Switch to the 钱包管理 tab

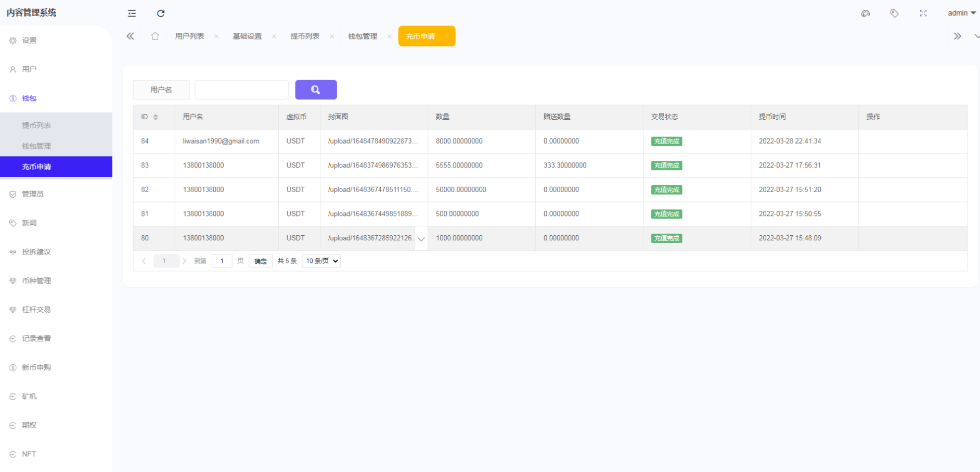(x=363, y=36)
